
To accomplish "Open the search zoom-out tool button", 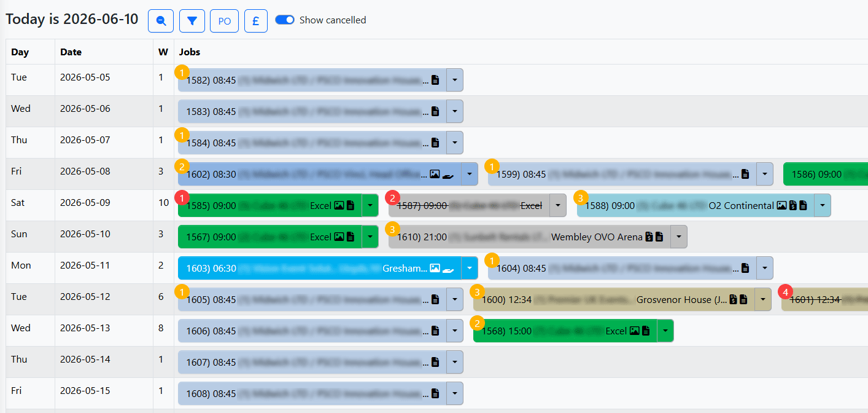I will point(161,21).
